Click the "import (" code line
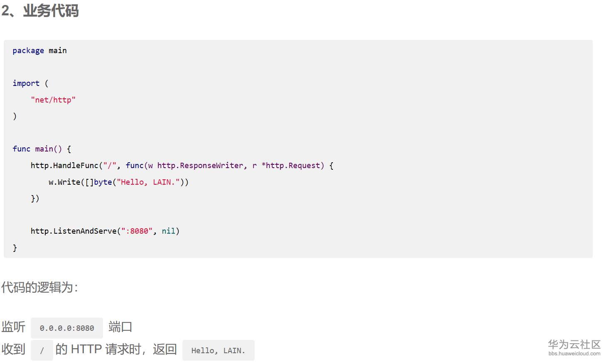 (x=30, y=83)
